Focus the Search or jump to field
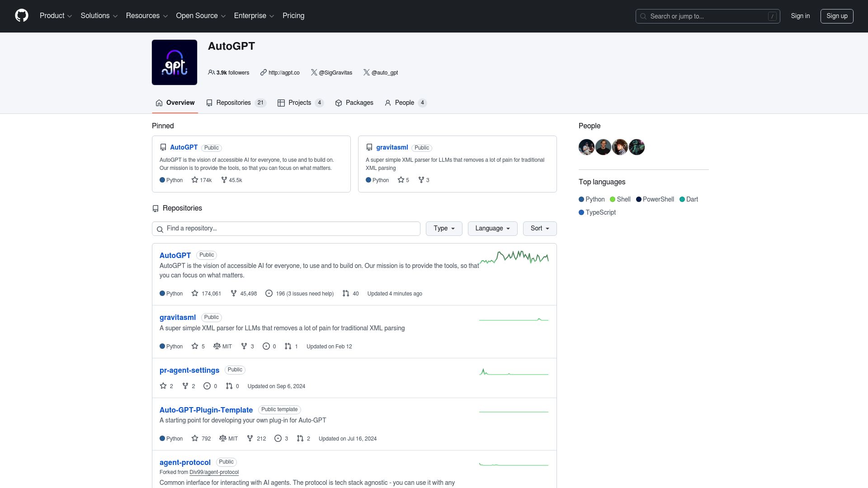The height and width of the screenshot is (488, 868). (708, 16)
